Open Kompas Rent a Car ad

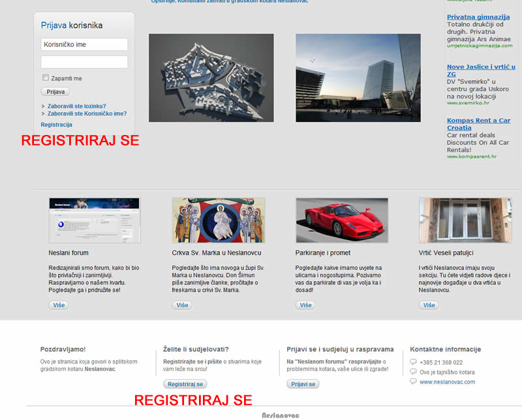(478, 124)
